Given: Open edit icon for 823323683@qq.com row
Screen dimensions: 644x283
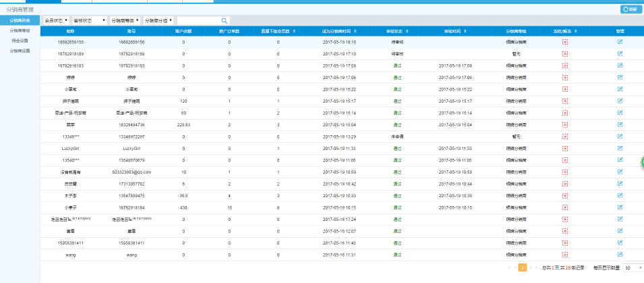Looking at the screenshot, I should pos(620,172).
